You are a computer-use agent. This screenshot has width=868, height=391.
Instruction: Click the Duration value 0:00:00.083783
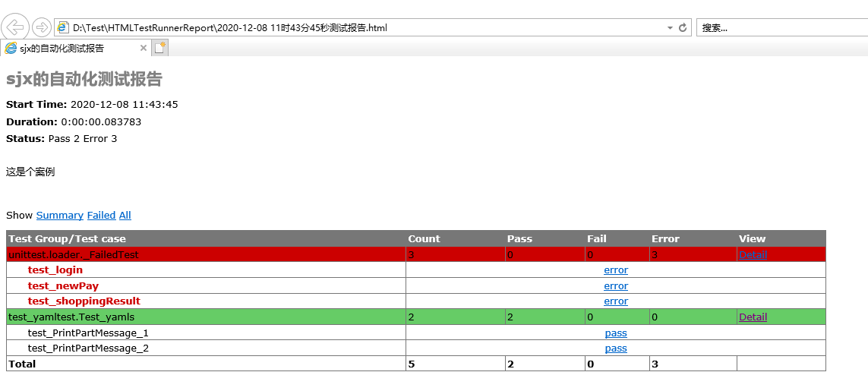pos(101,121)
